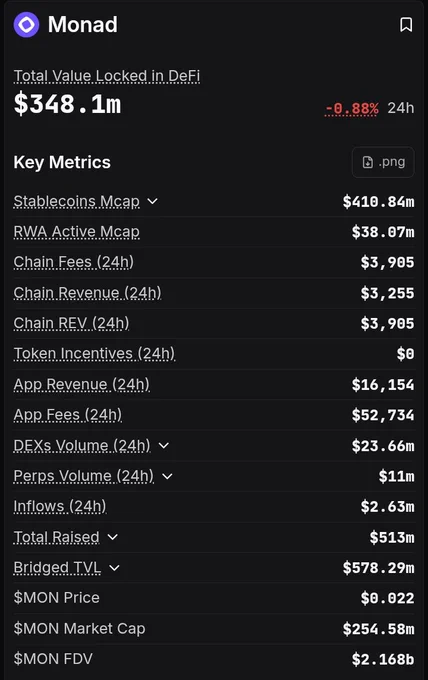Click the App Fees (24h) label
Viewport: 428px width, 680px height.
point(68,415)
